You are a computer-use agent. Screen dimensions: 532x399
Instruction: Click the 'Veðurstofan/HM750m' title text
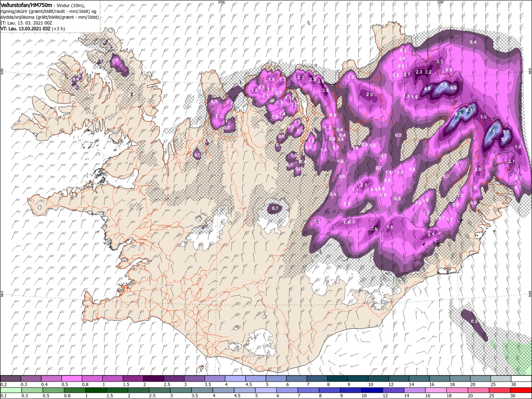(26, 5)
